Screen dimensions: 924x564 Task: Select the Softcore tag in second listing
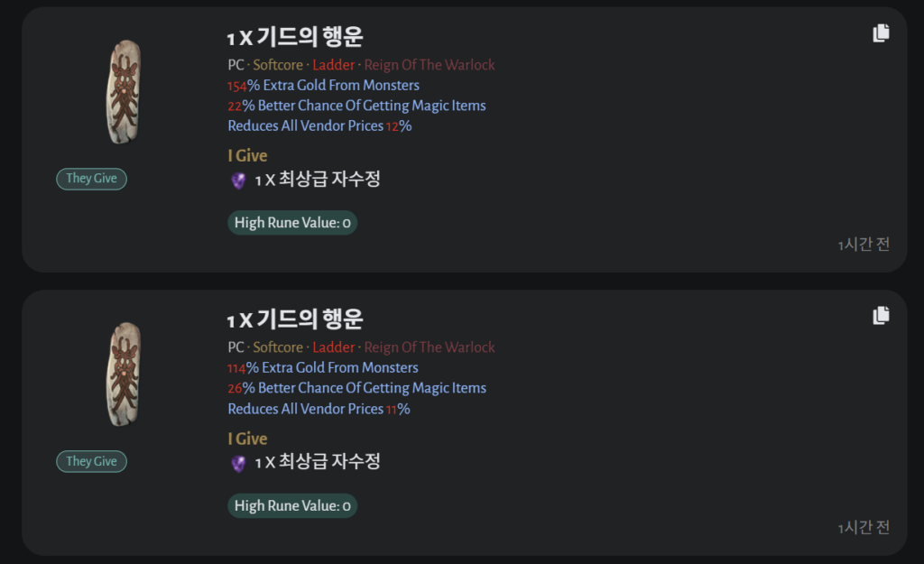click(278, 347)
